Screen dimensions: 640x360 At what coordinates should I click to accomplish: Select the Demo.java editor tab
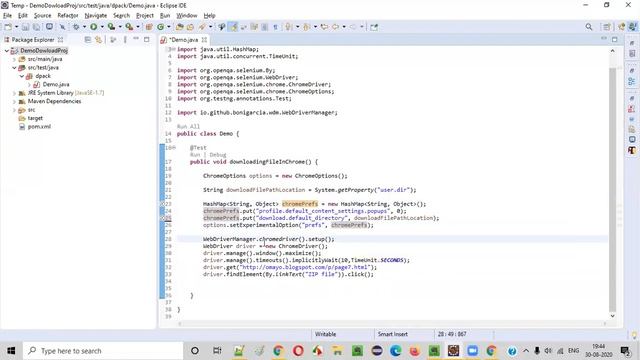tap(184, 40)
